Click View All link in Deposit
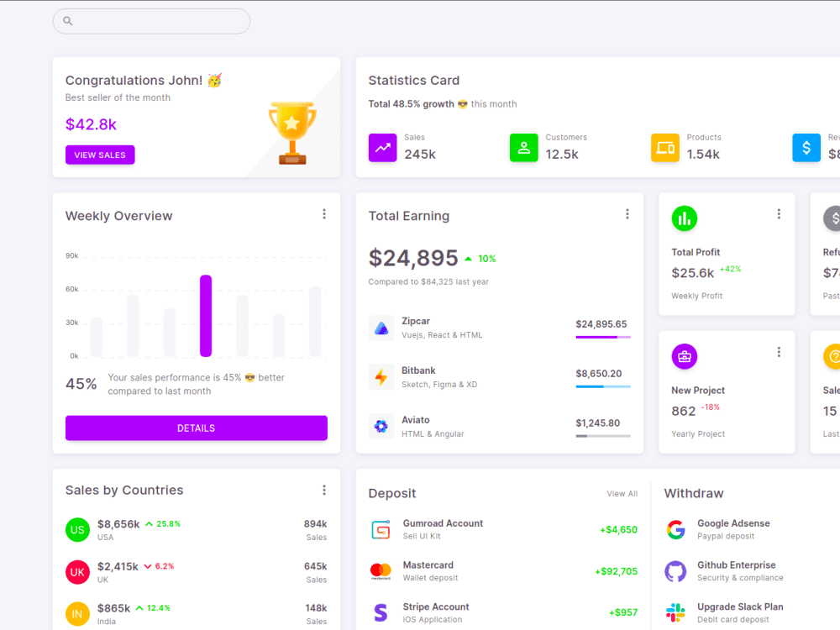The height and width of the screenshot is (630, 840). pos(622,493)
